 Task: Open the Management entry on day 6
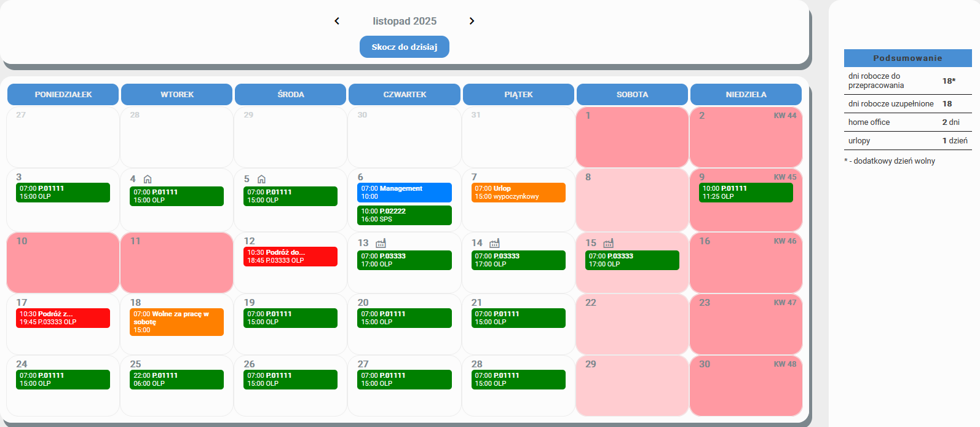pos(404,193)
